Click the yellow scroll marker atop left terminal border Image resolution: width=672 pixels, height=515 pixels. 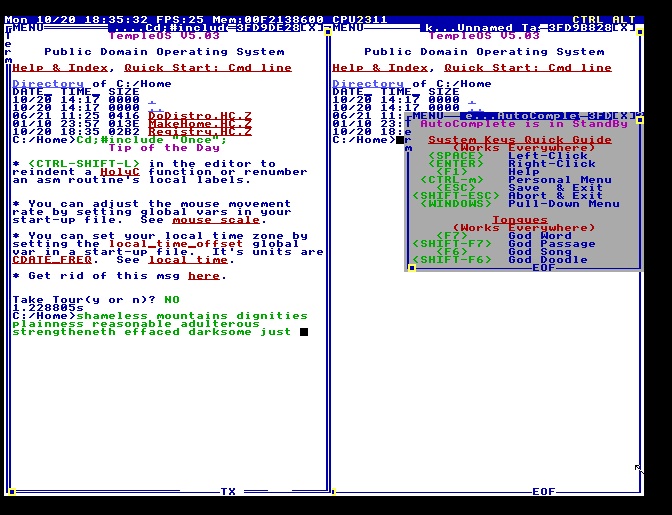[x=328, y=32]
